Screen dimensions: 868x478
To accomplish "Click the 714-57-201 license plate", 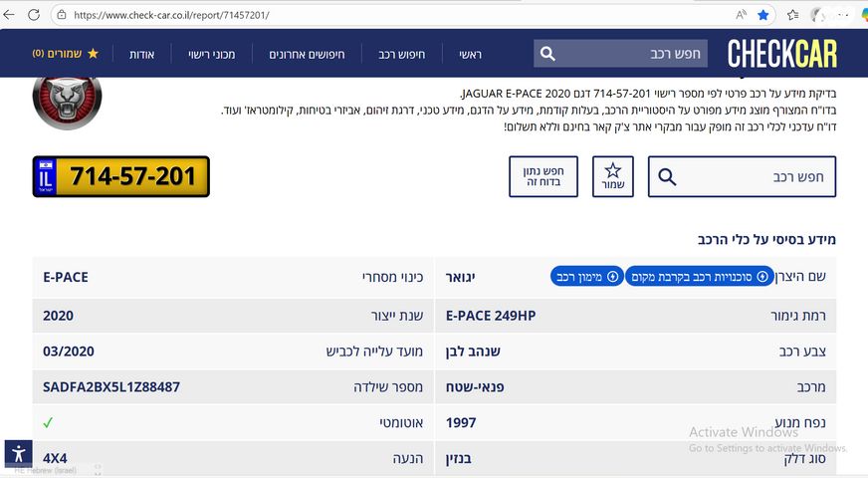I will coord(121,176).
